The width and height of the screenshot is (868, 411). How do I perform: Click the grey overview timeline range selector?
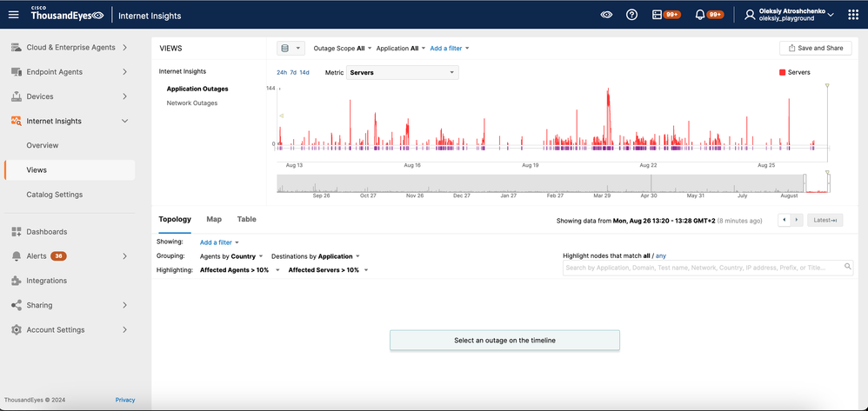point(540,183)
